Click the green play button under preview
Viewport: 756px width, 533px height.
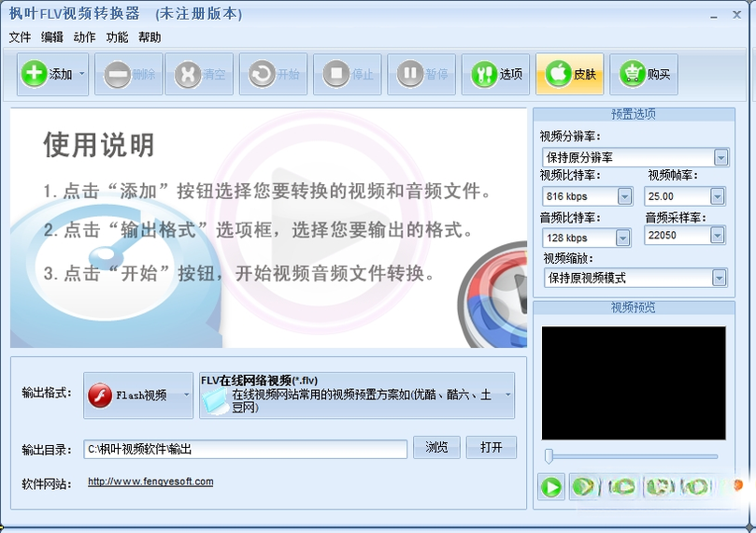tap(551, 486)
